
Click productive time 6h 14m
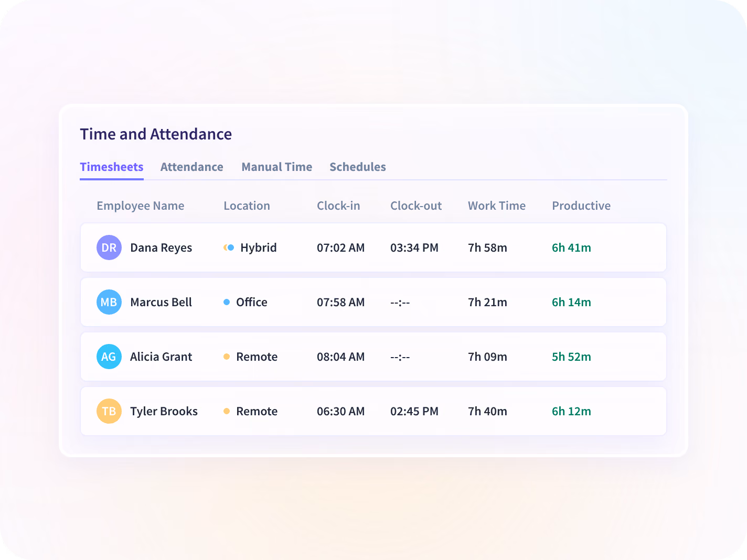click(x=572, y=302)
